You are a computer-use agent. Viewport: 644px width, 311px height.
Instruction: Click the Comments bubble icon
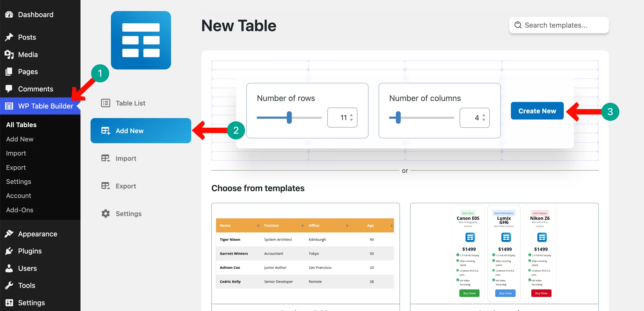[9, 89]
